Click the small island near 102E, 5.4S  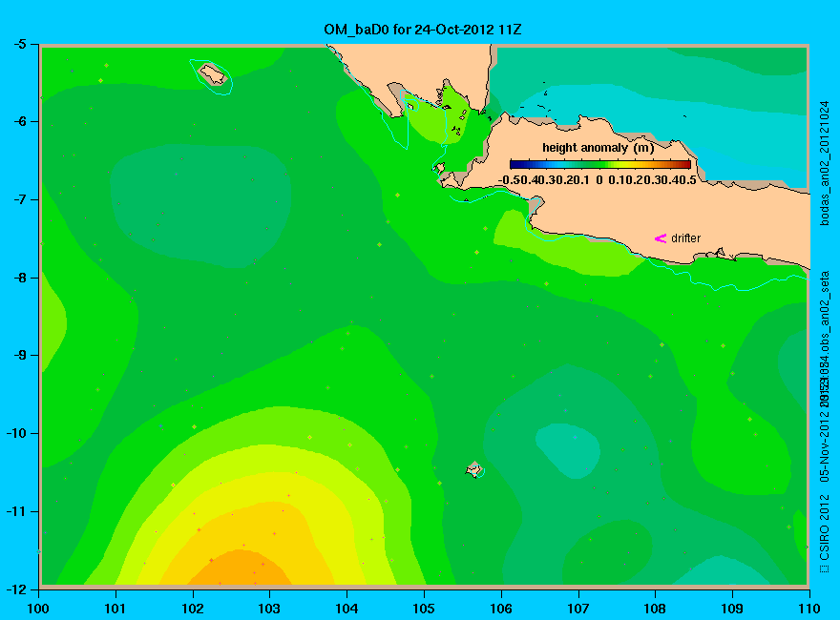212,73
